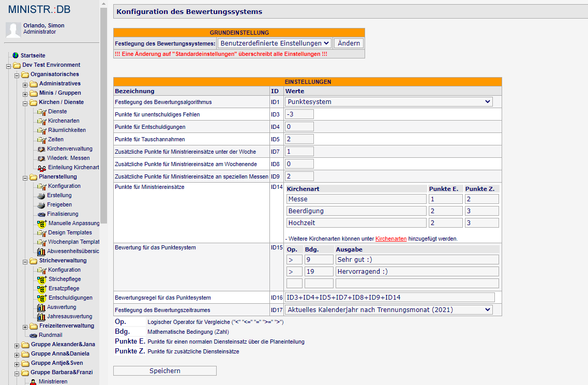The width and height of the screenshot is (588, 385).
Task: Click the Design Templates icon
Action: pos(41,233)
